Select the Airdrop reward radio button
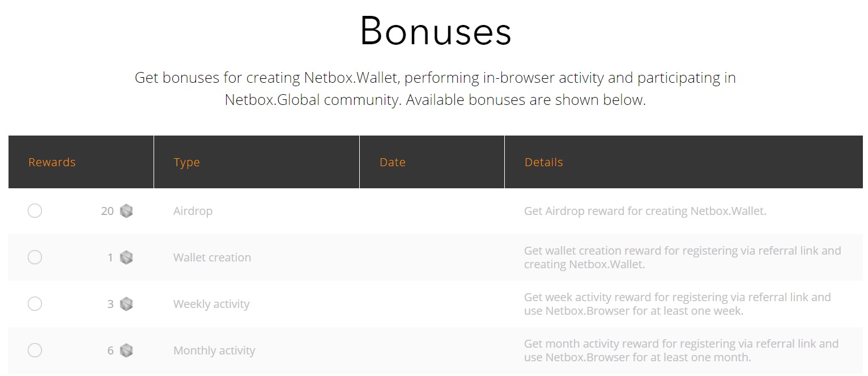The width and height of the screenshot is (868, 376). [x=35, y=211]
